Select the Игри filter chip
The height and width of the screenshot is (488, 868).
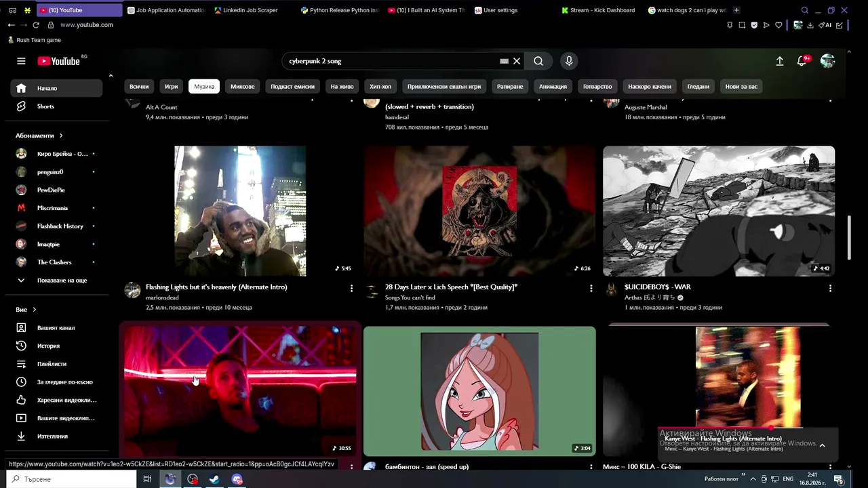pos(171,87)
